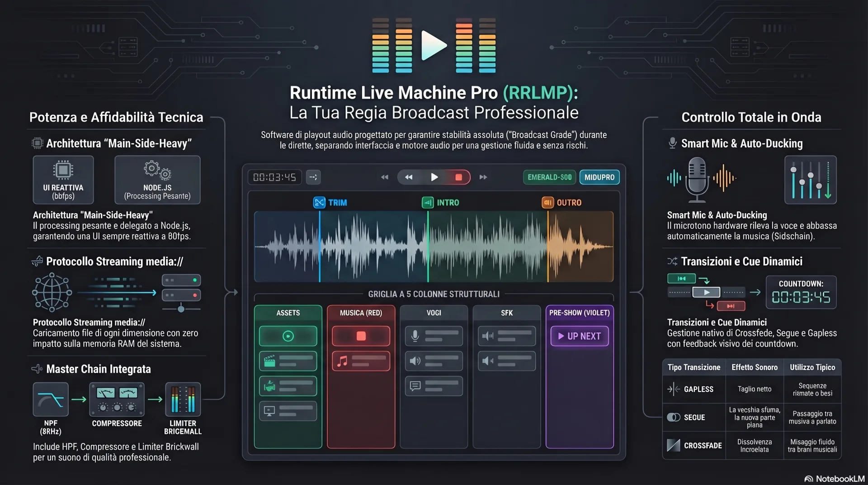Toggle the SEGUE switch icon

pyautogui.click(x=674, y=417)
